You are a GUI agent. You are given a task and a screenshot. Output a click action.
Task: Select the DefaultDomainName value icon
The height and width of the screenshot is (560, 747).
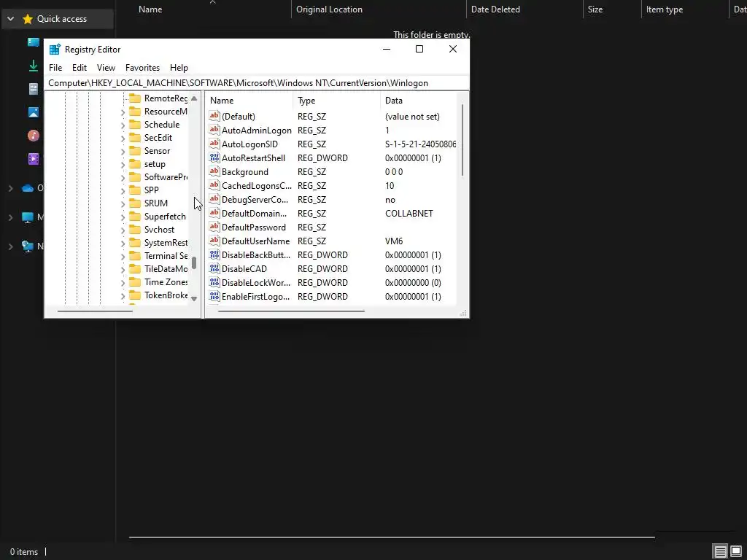pos(214,213)
